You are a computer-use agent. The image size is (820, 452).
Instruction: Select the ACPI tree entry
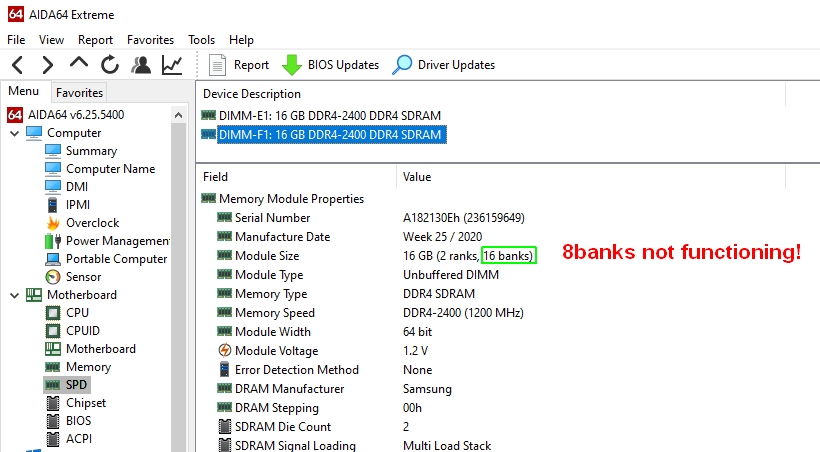[78, 439]
